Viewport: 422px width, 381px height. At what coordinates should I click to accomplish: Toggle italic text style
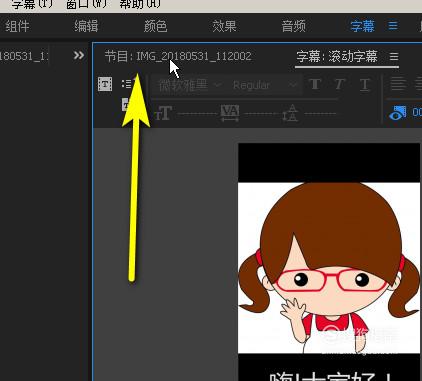pos(340,84)
